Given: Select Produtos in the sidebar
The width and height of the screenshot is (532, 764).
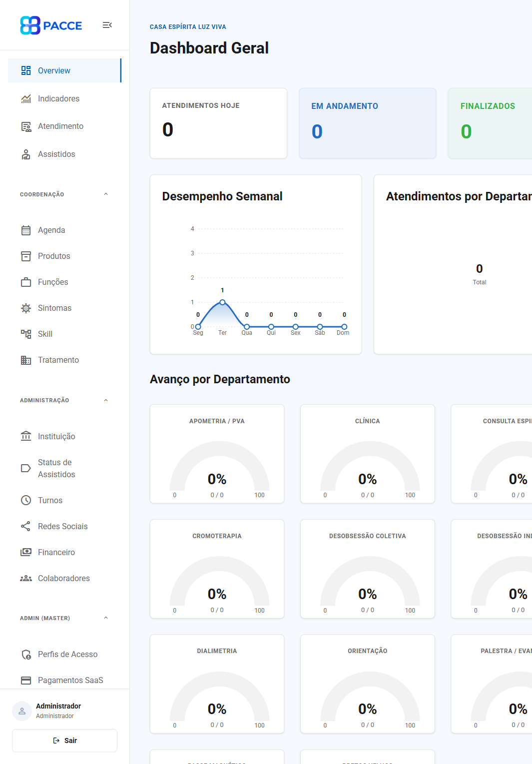Looking at the screenshot, I should pyautogui.click(x=64, y=256).
